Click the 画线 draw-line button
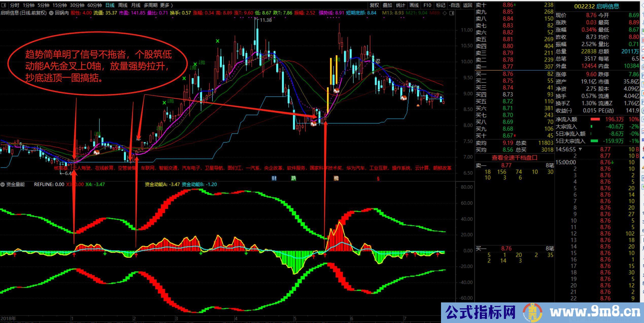 414,5
